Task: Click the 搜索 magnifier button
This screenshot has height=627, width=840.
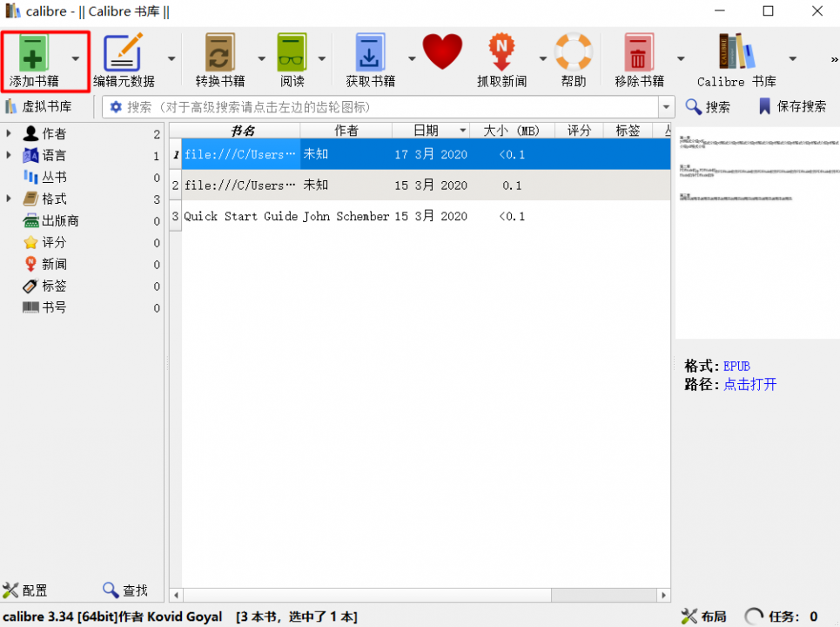Action: [x=708, y=106]
